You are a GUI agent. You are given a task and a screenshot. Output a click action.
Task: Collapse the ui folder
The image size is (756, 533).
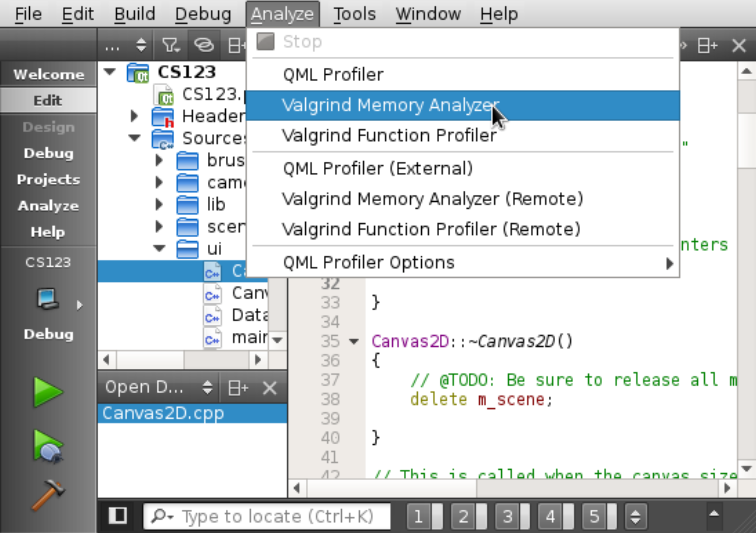point(159,248)
